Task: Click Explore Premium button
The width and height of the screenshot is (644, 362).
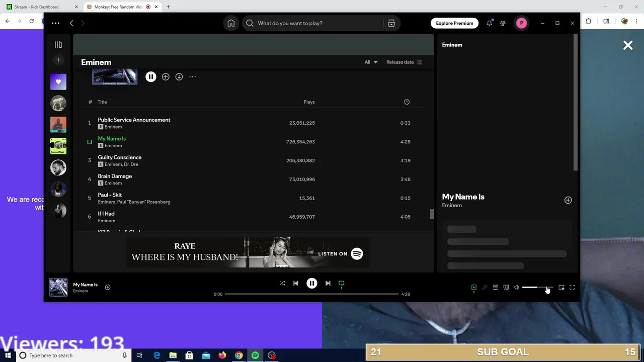Action: pos(454,23)
